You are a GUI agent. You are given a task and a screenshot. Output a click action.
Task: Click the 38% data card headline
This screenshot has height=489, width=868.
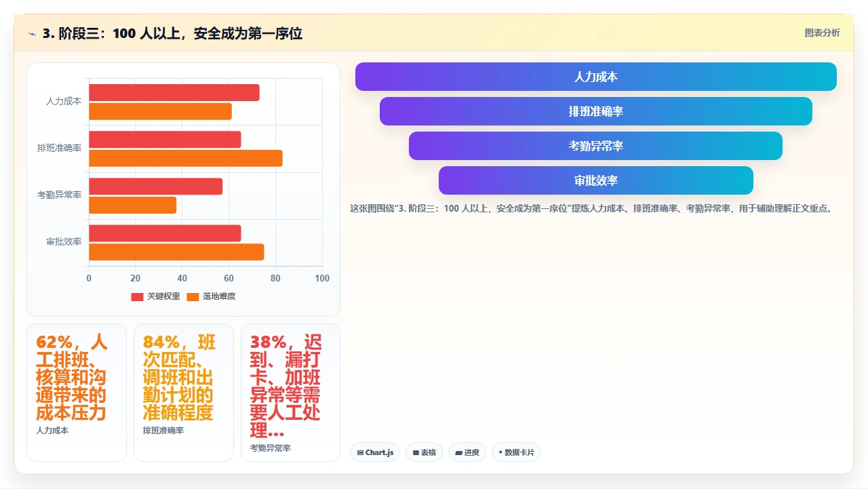click(x=286, y=386)
